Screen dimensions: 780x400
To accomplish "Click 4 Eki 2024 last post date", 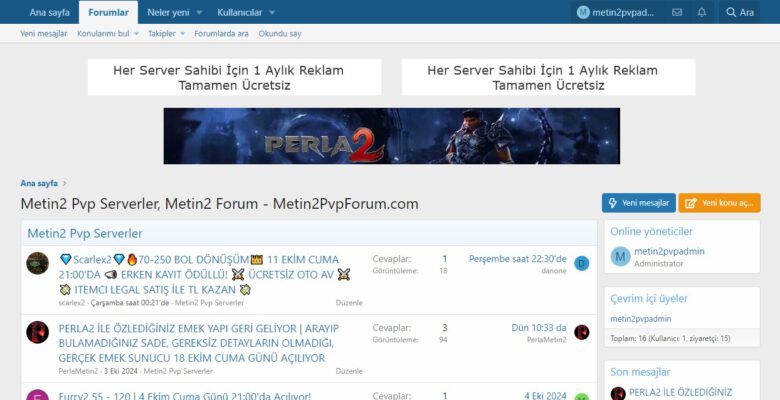I will point(545,396).
